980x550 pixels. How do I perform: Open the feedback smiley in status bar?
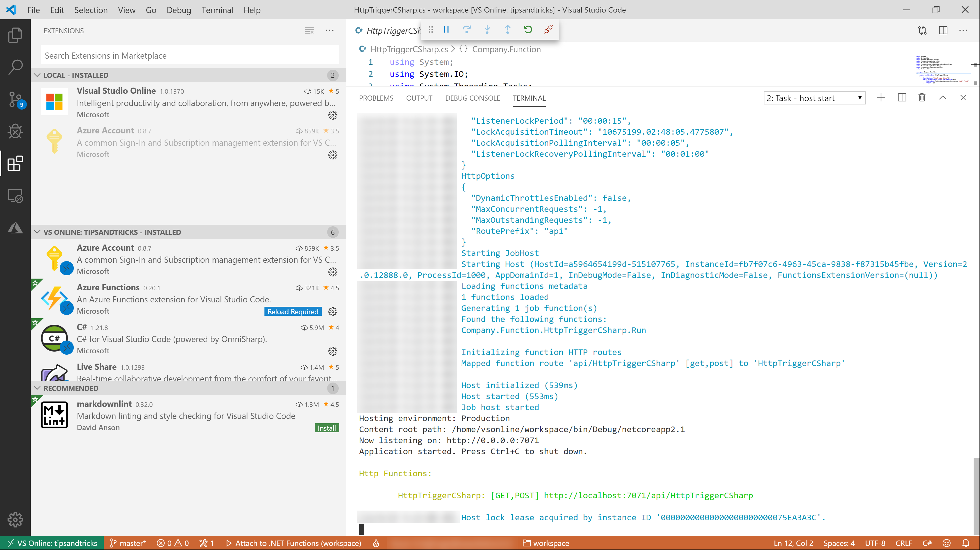tap(947, 543)
